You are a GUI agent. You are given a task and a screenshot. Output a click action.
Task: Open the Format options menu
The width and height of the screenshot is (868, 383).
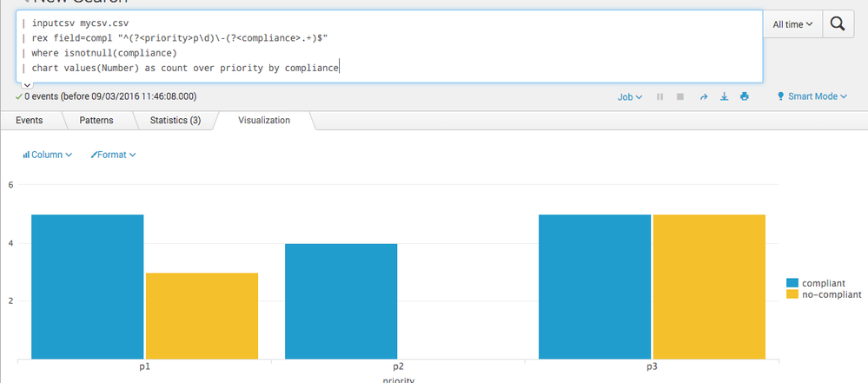113,155
